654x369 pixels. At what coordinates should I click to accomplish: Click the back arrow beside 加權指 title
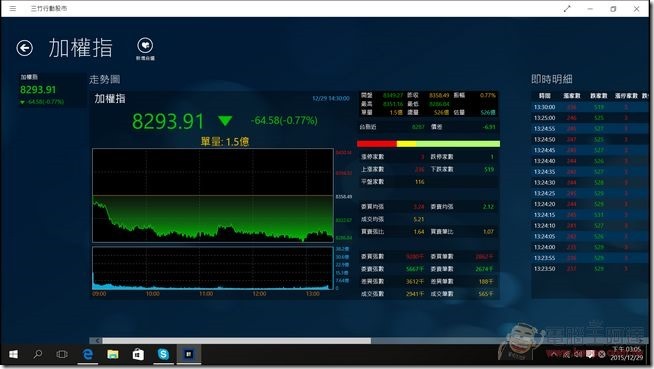click(x=25, y=48)
